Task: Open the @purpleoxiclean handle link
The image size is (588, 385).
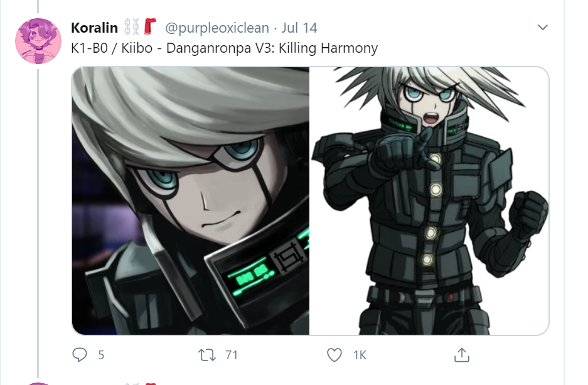Action: 217,28
